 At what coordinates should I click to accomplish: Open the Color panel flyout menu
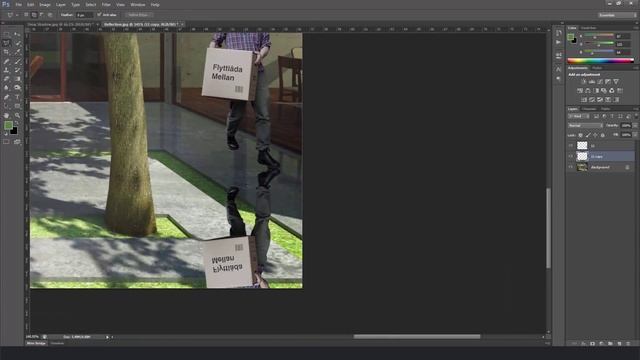coord(636,28)
